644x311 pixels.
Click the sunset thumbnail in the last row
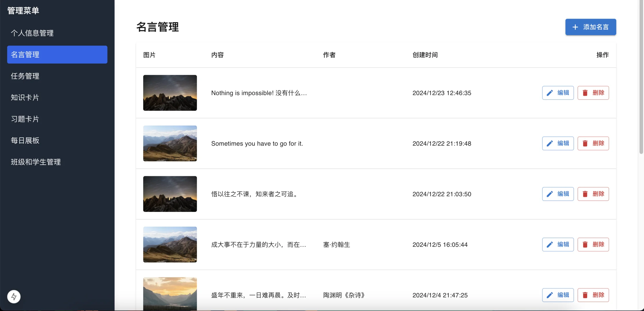tap(170, 294)
